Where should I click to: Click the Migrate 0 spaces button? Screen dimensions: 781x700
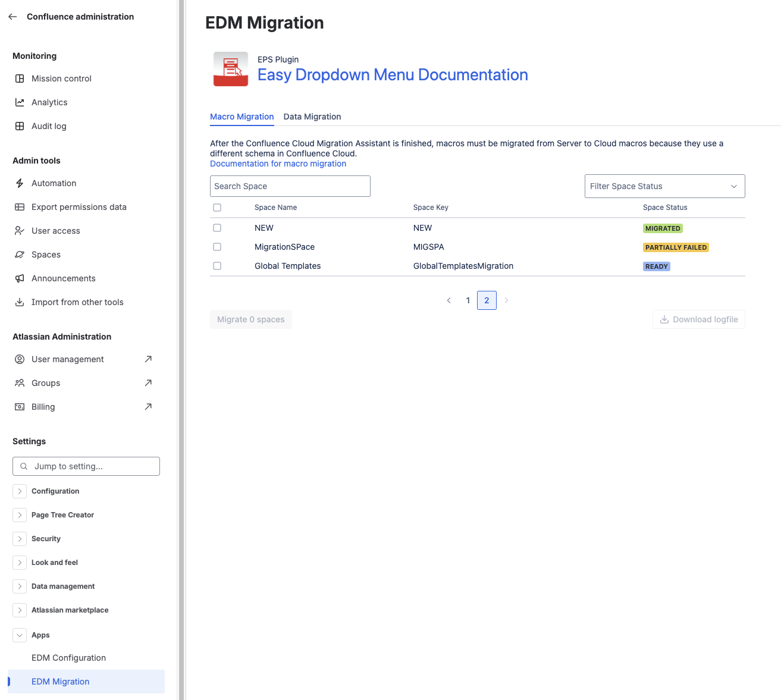(x=251, y=319)
